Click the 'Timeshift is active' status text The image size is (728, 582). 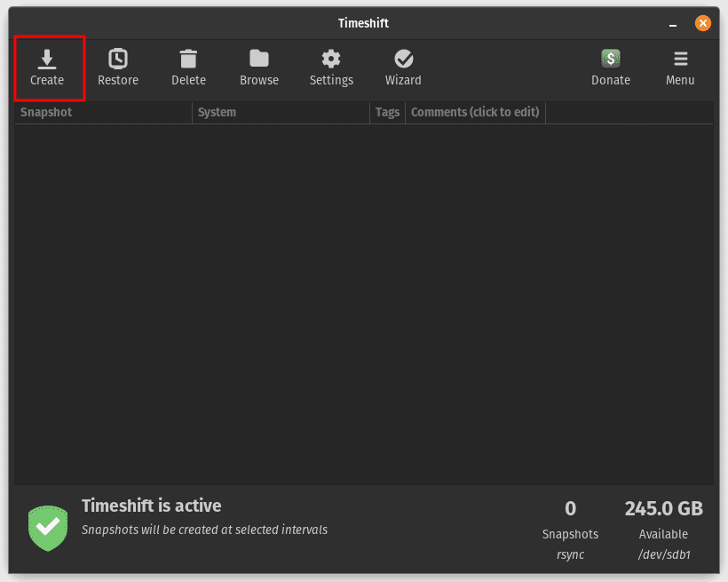tap(151, 506)
